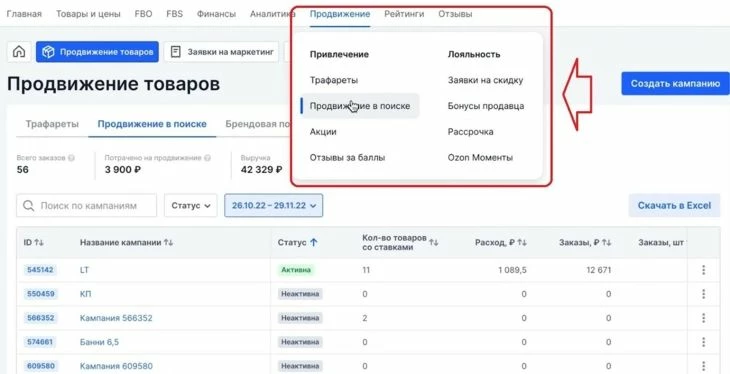
Task: Open three-dot menu for campaign LT
Action: tap(703, 270)
